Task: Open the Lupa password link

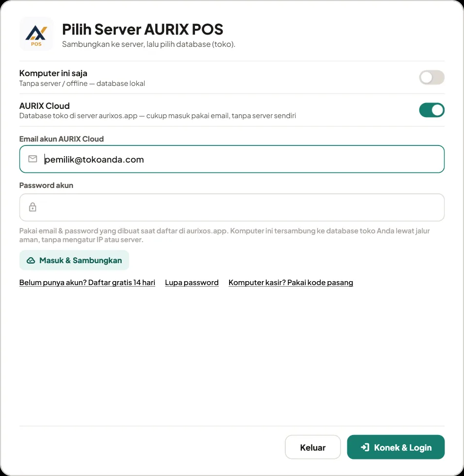Action: (x=191, y=283)
